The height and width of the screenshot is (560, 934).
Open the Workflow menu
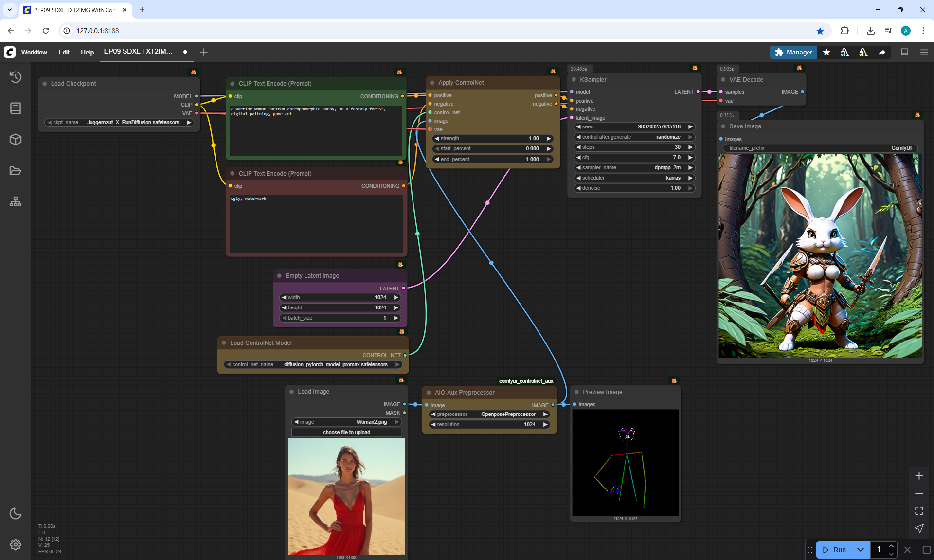coord(34,52)
